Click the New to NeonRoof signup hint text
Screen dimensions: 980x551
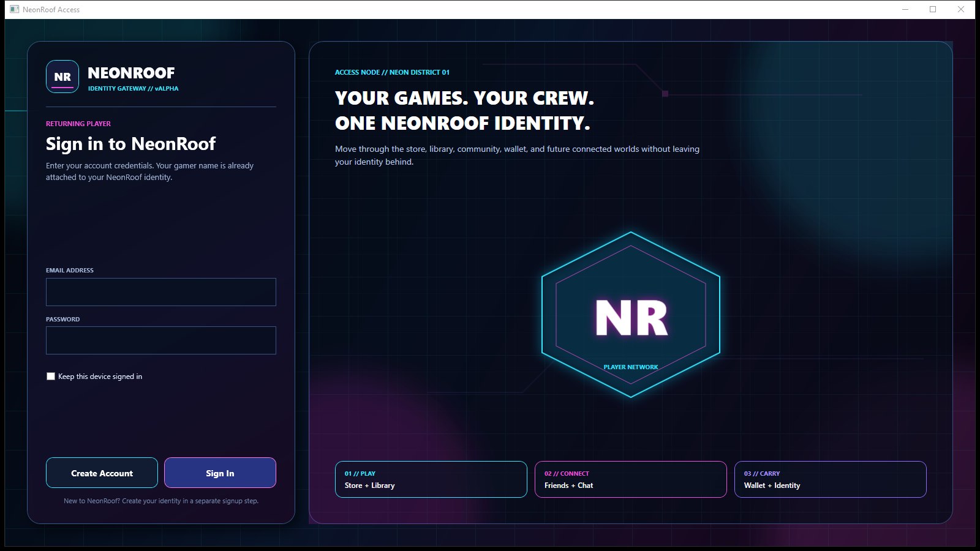coord(161,501)
